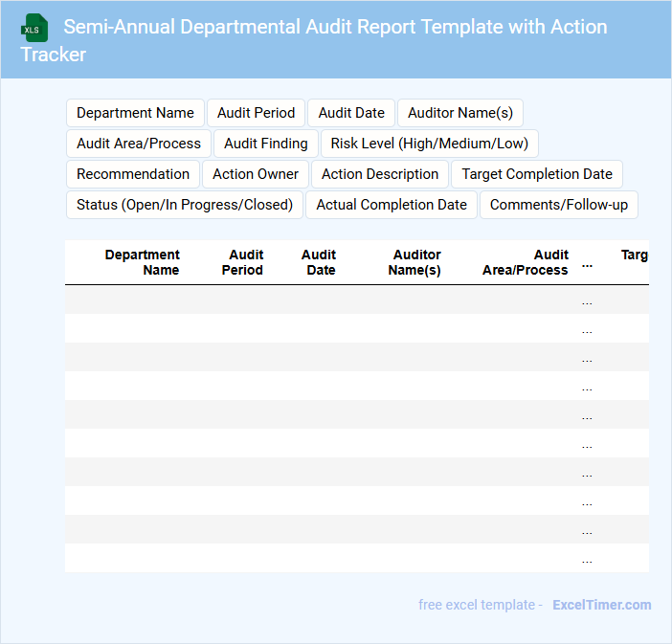Click the Actual Completion Date tag
This screenshot has height=644, width=672.
click(392, 205)
